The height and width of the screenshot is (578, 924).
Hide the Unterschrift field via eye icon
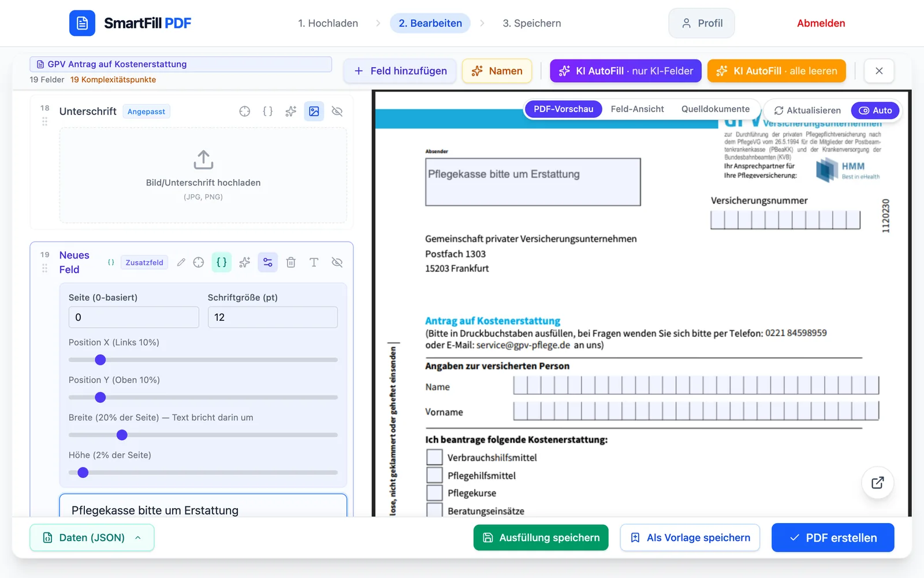(x=337, y=111)
